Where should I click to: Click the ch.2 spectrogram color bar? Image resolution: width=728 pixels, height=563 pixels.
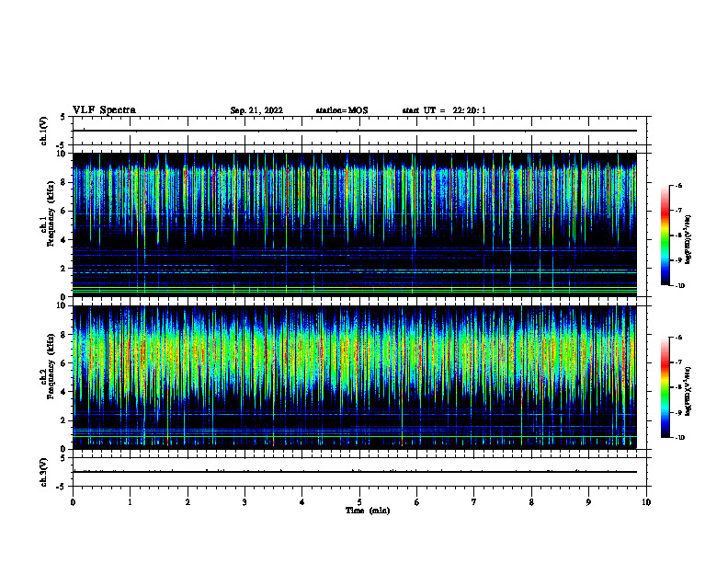pos(665,387)
